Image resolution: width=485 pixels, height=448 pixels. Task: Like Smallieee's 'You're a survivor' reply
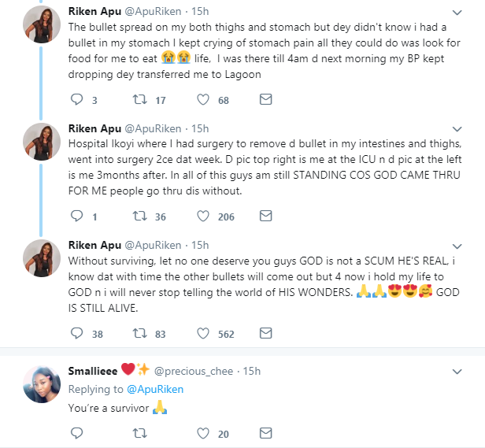coord(202,433)
